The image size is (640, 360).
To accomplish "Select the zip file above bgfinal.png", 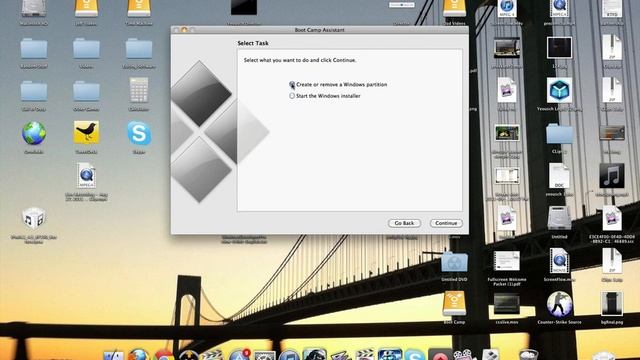I will 611,261.
